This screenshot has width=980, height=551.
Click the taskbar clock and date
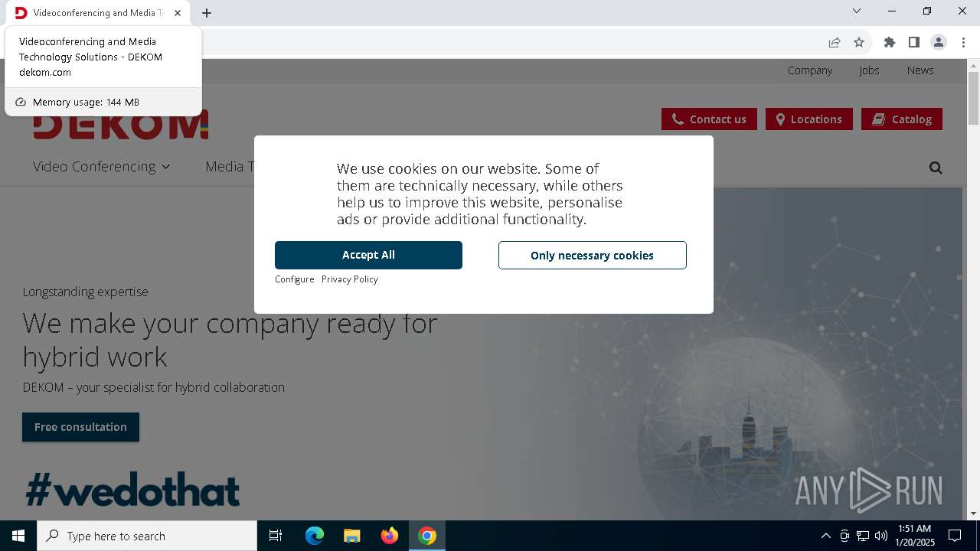(x=915, y=536)
